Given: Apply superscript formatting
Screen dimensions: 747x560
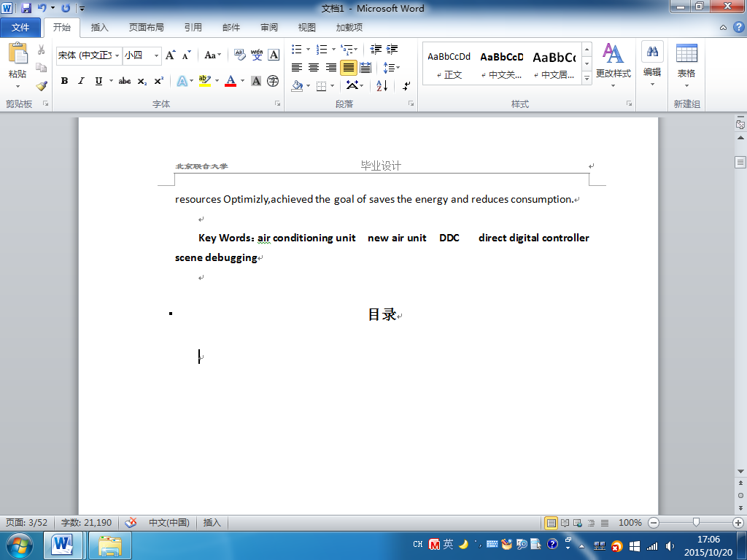Looking at the screenshot, I should 158,81.
